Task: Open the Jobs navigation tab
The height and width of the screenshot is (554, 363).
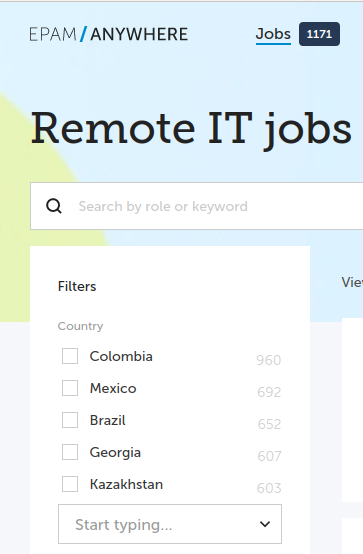Action: 273,34
